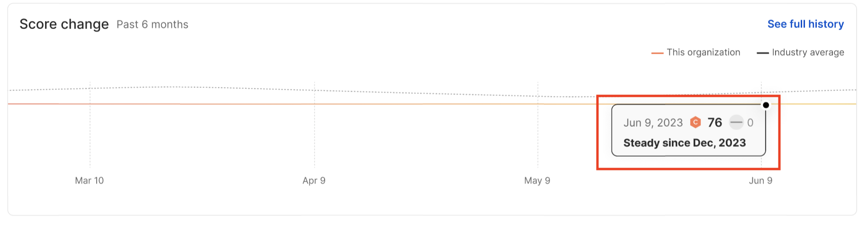Click the score change value 0
868x226 pixels.
750,123
